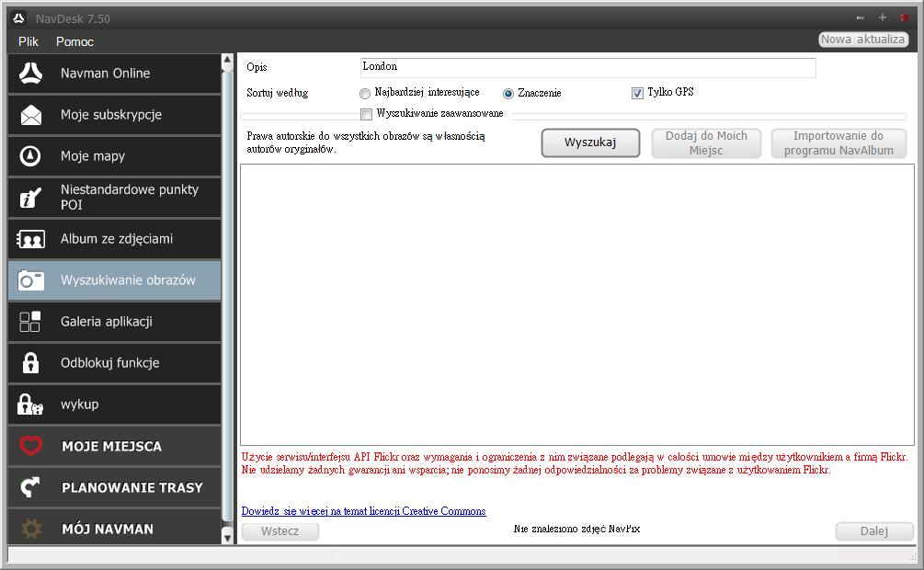924x570 pixels.
Task: Click the padlock icon for Odblokuj funkcje
Action: [30, 362]
